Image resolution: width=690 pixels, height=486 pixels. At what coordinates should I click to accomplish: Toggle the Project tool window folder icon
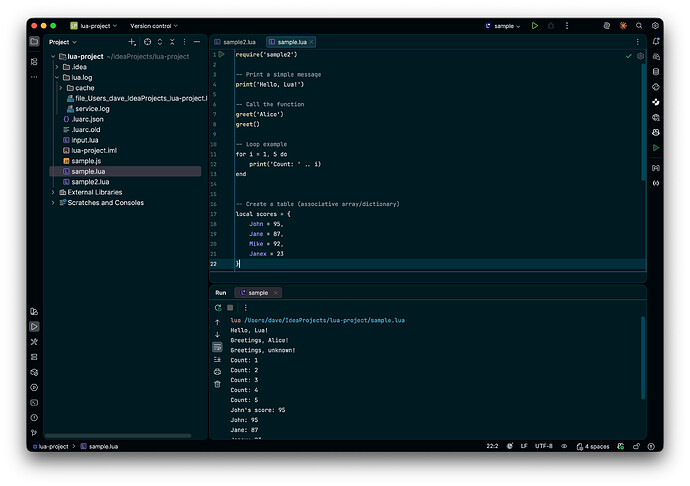pos(34,42)
